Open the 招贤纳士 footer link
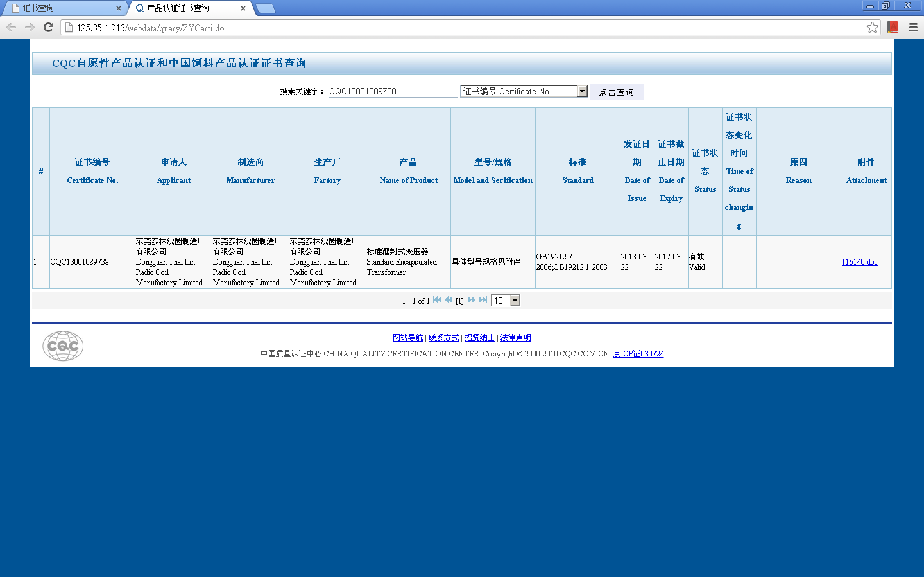Screen dimensions: 924x578 [x=479, y=338]
